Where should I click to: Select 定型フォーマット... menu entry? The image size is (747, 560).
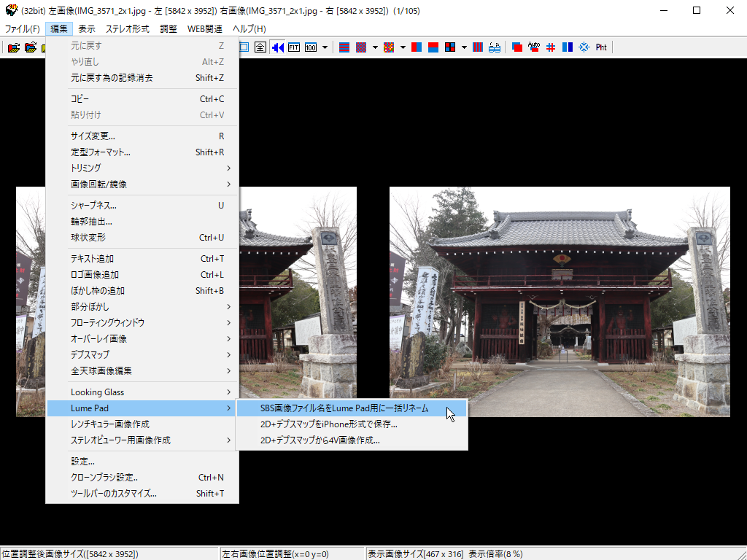[x=142, y=152]
